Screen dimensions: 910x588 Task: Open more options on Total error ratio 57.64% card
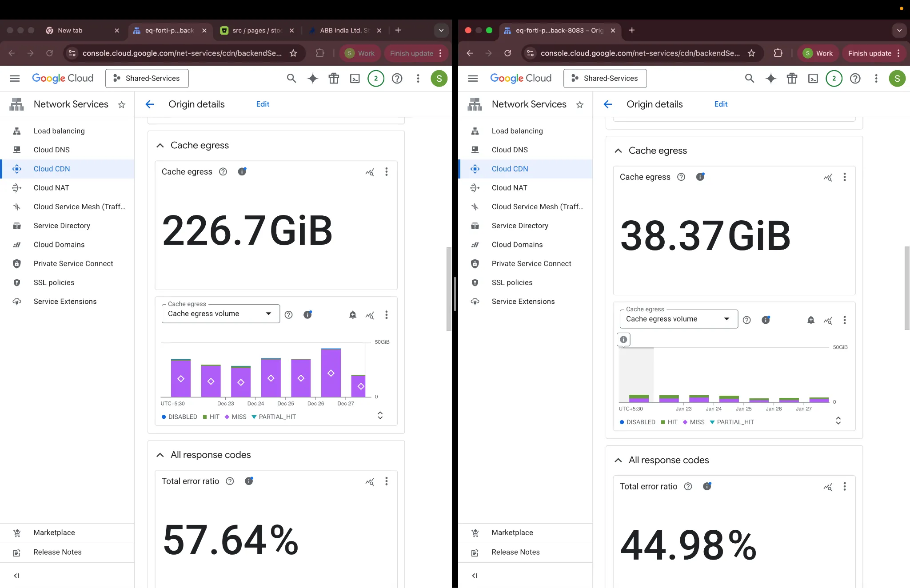point(387,481)
